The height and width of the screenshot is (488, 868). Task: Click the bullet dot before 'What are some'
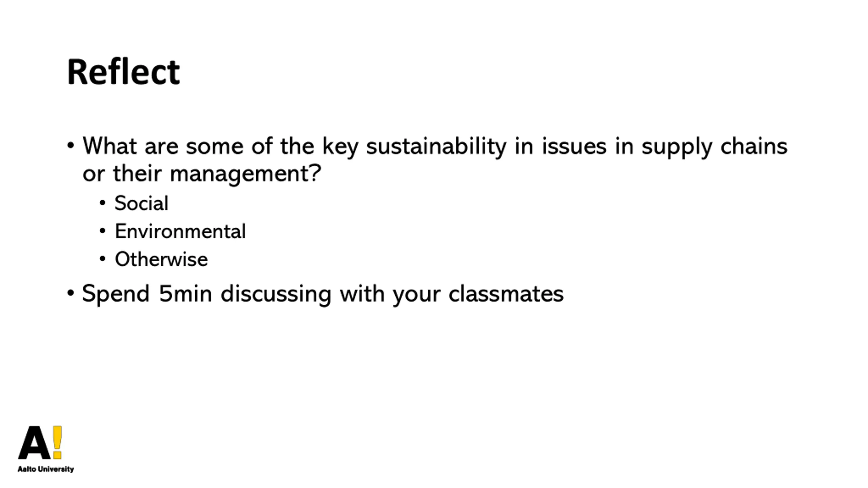pos(71,146)
